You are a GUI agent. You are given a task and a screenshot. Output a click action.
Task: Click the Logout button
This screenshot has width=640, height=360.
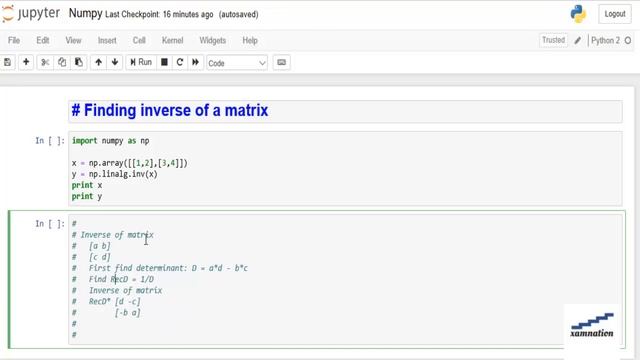click(615, 14)
